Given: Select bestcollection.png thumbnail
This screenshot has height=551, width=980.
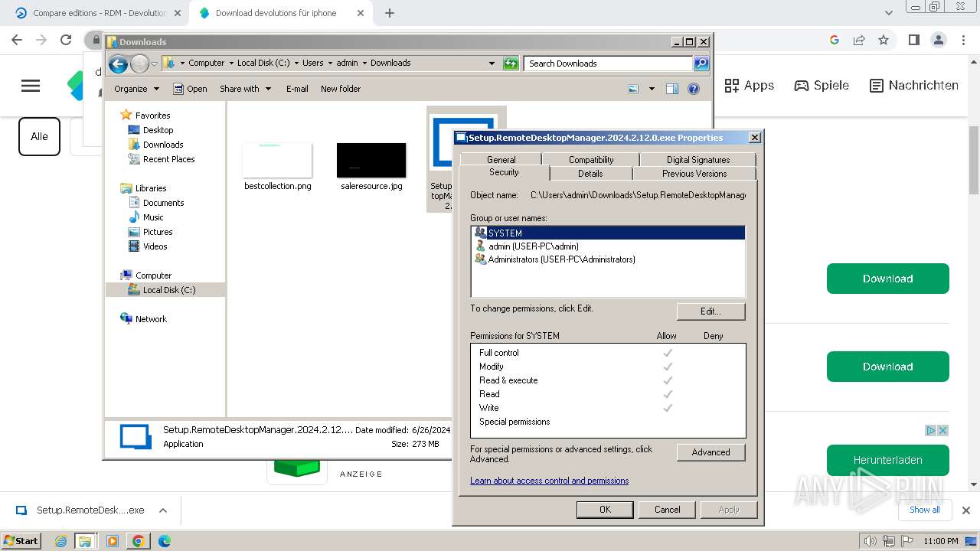Looking at the screenshot, I should coord(277,160).
